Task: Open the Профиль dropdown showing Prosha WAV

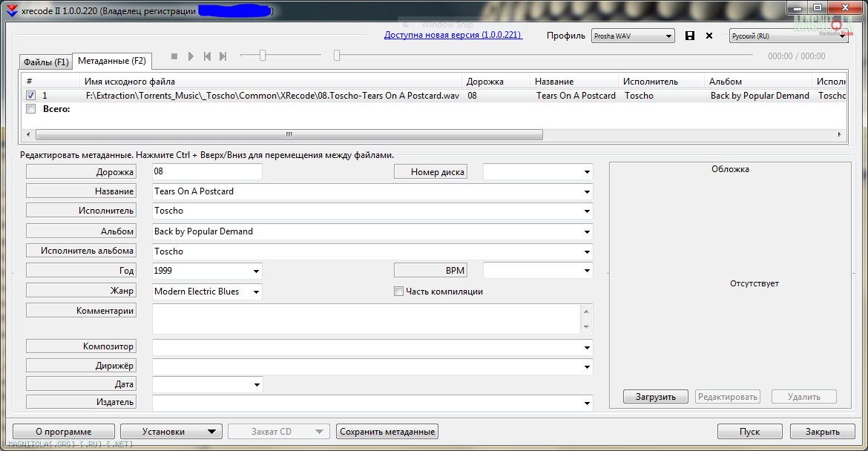Action: pyautogui.click(x=633, y=36)
